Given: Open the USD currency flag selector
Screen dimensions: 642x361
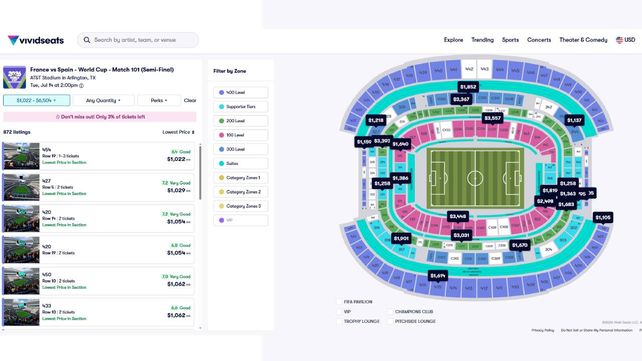Looking at the screenshot, I should pos(626,40).
